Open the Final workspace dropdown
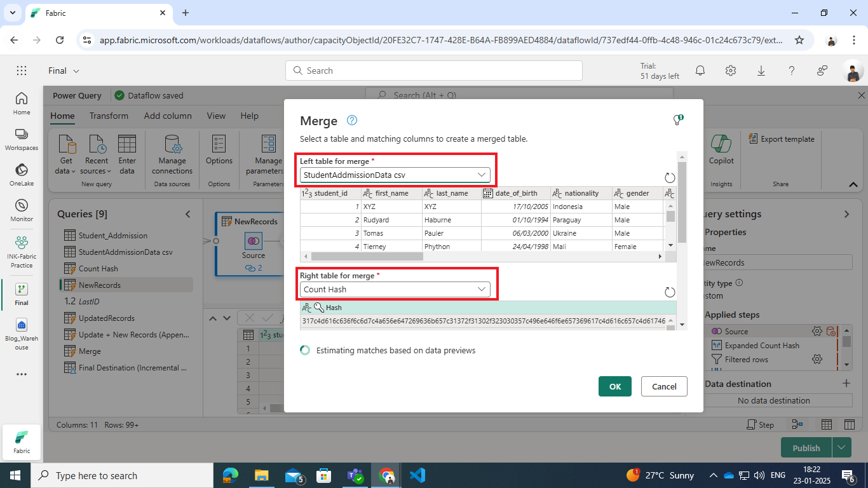Viewport: 868px width, 488px height. click(64, 71)
